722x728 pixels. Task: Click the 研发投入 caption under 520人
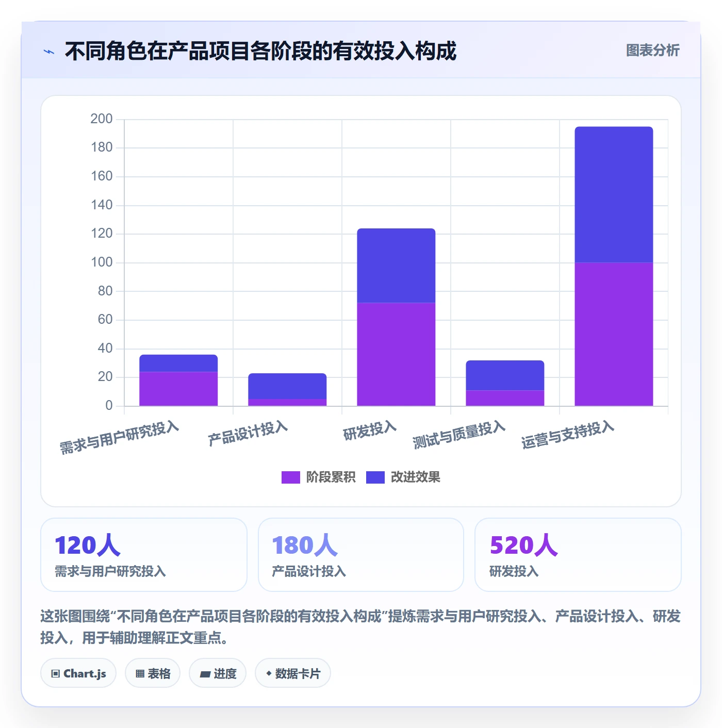coord(514,571)
